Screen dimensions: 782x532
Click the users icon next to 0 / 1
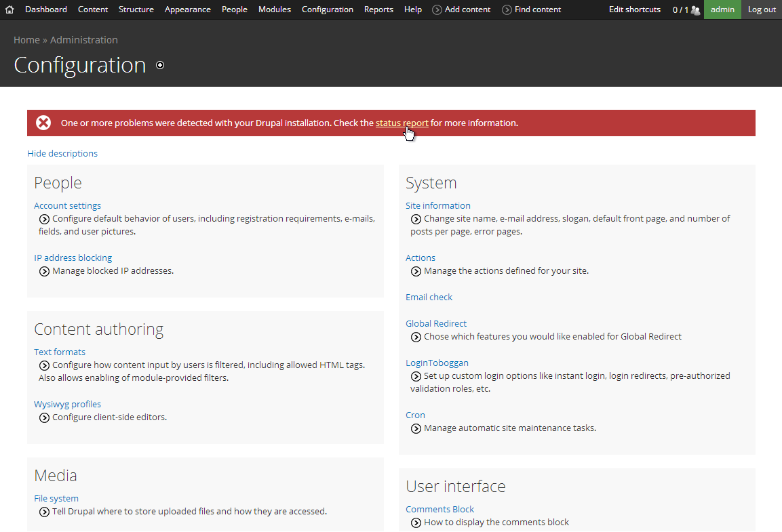click(x=695, y=9)
